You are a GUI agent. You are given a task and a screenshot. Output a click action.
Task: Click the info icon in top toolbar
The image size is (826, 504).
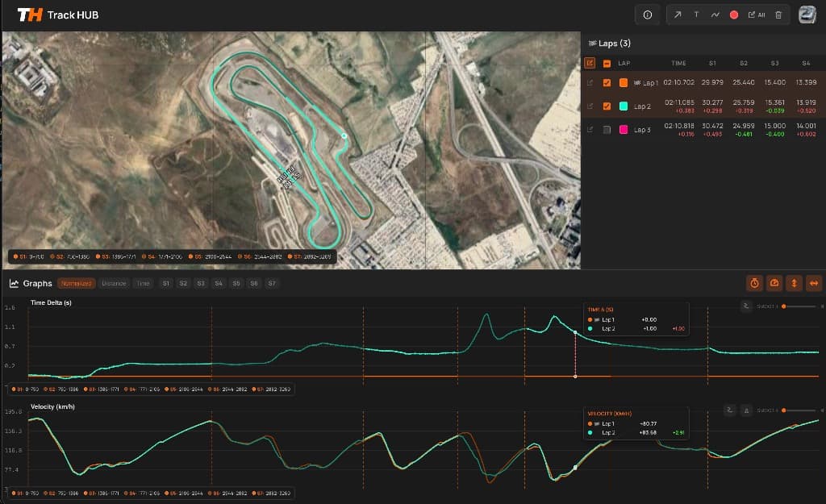(x=647, y=15)
